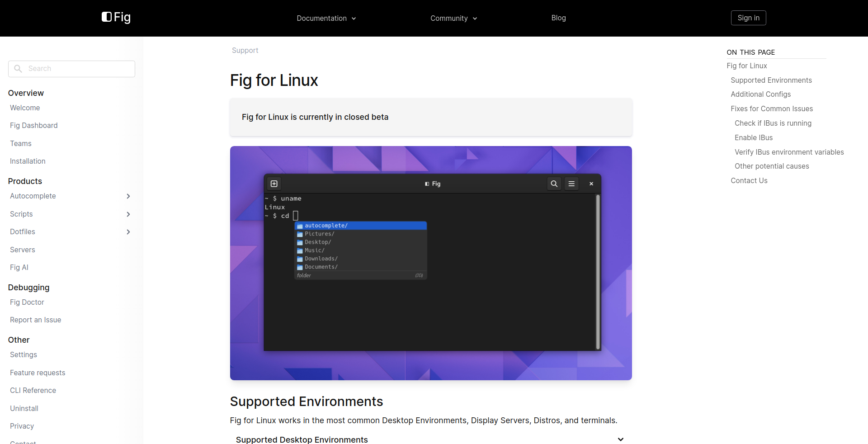Image resolution: width=868 pixels, height=444 pixels.
Task: Expand the Scripts sidebar section
Action: tap(128, 214)
